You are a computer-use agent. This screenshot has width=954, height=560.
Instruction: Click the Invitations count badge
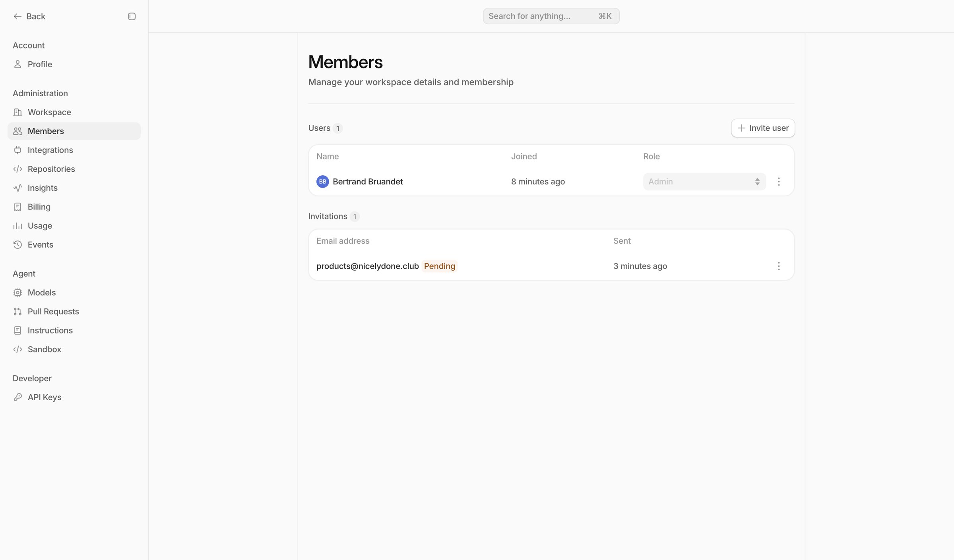click(x=355, y=217)
